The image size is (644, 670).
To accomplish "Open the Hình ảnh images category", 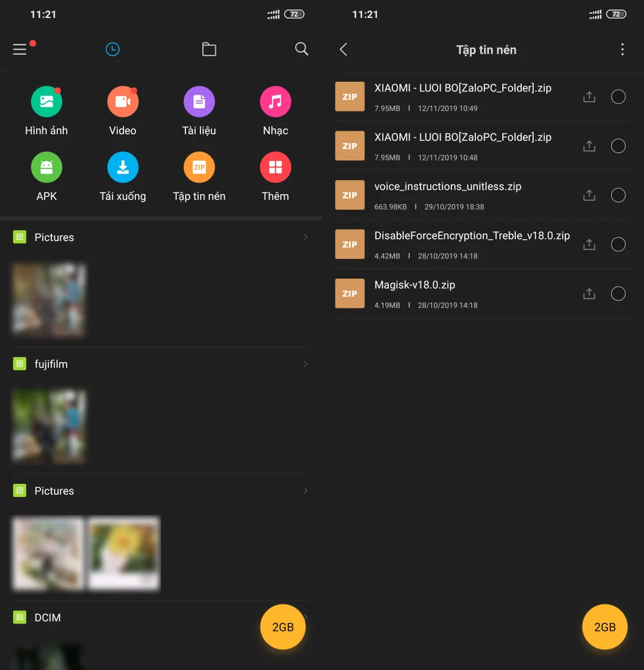I will [46, 102].
